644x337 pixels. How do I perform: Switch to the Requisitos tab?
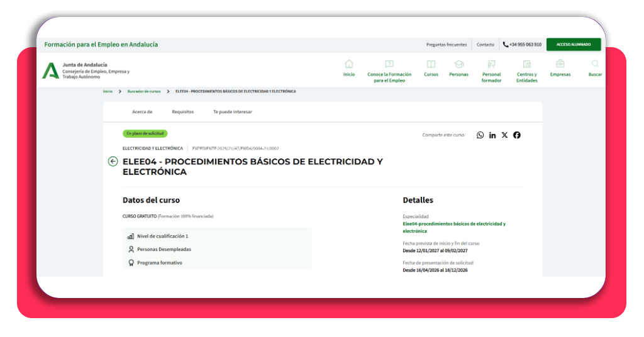coord(183,112)
